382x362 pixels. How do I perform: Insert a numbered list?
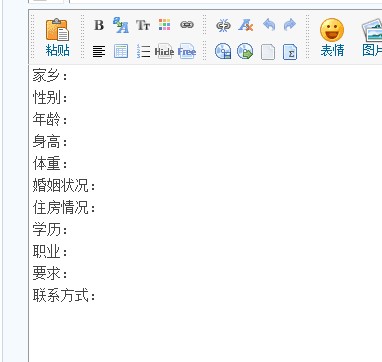(x=143, y=51)
